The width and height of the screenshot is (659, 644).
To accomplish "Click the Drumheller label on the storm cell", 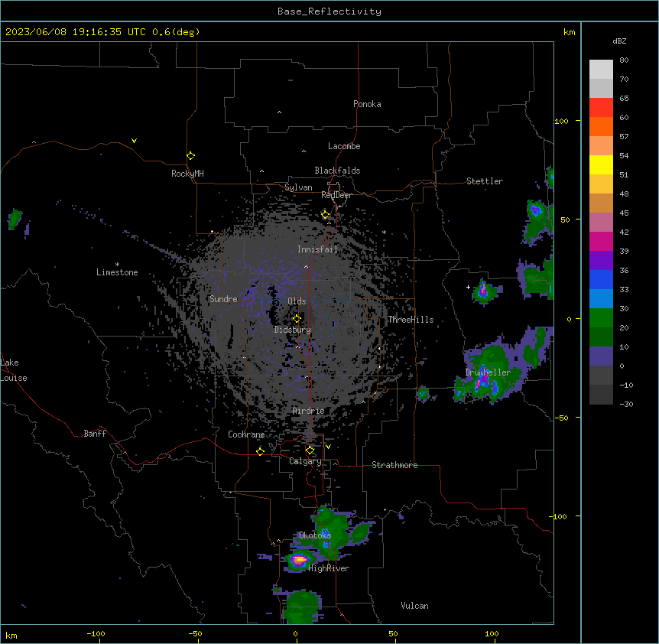I will pyautogui.click(x=488, y=372).
